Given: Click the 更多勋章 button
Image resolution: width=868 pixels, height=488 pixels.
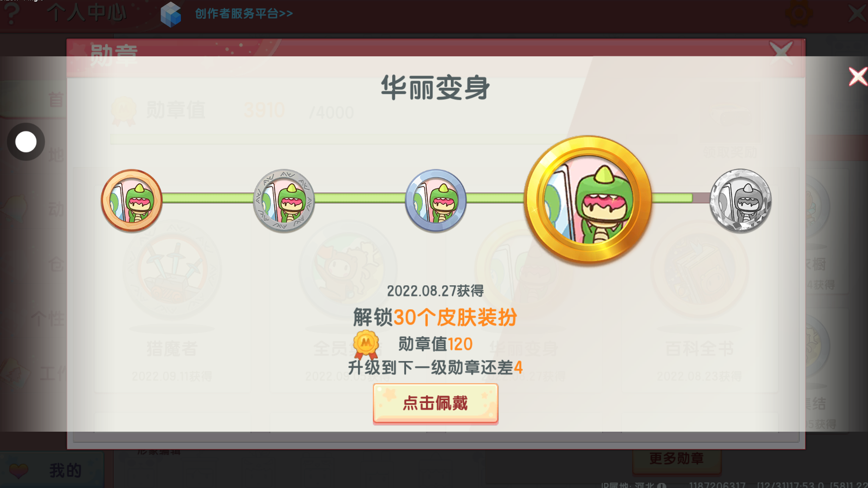Looking at the screenshot, I should point(676,458).
